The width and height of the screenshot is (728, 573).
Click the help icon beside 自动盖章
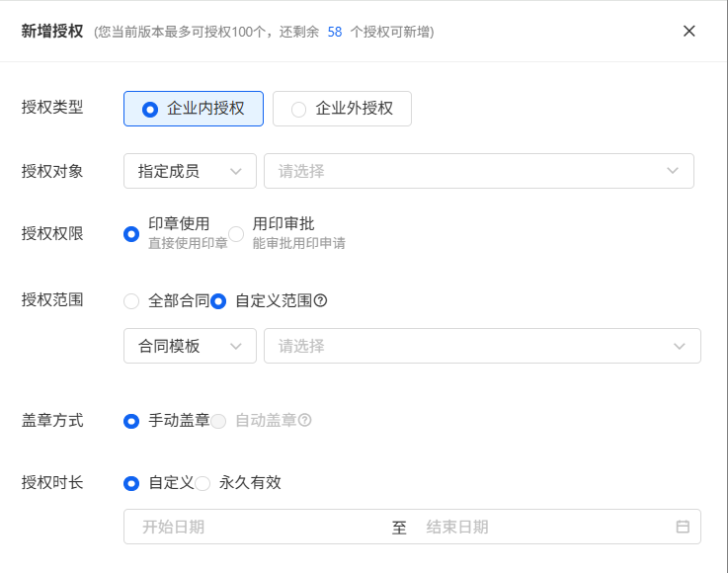coord(305,421)
